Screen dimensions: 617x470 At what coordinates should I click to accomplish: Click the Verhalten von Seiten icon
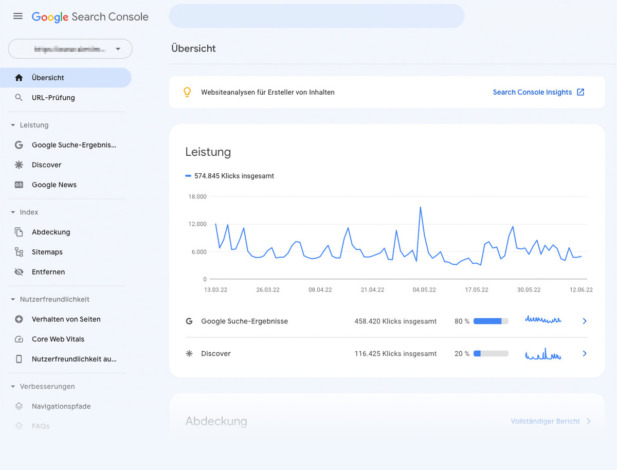tap(18, 319)
